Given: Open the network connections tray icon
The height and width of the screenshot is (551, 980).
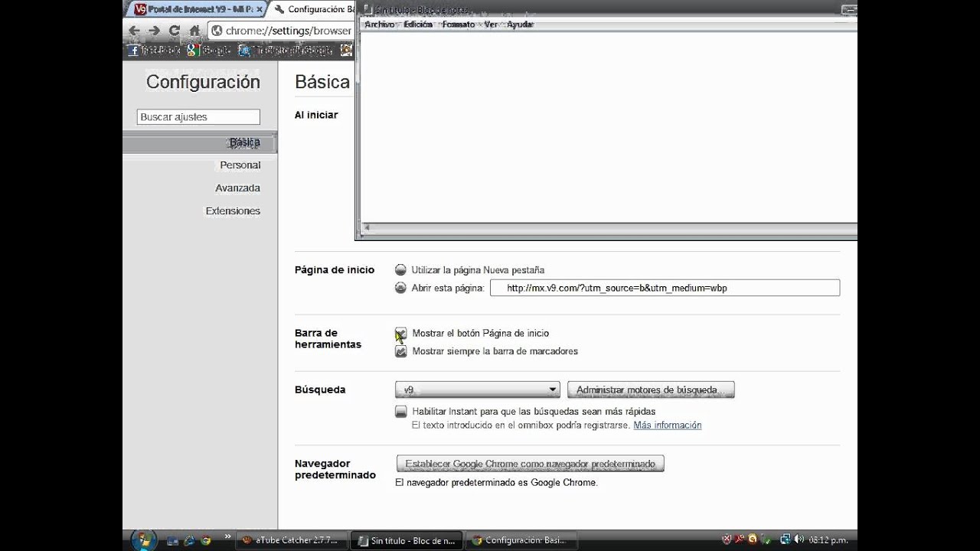Looking at the screenshot, I should tap(785, 540).
